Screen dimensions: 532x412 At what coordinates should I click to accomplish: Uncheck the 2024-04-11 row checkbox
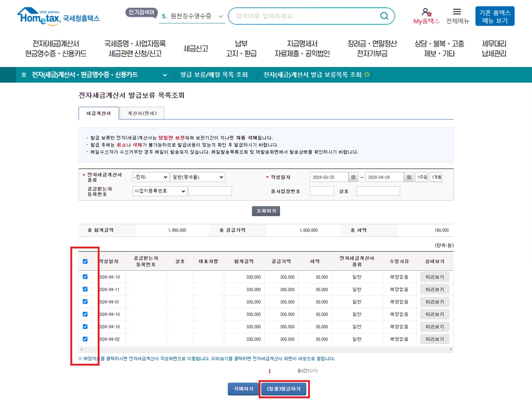click(x=85, y=289)
